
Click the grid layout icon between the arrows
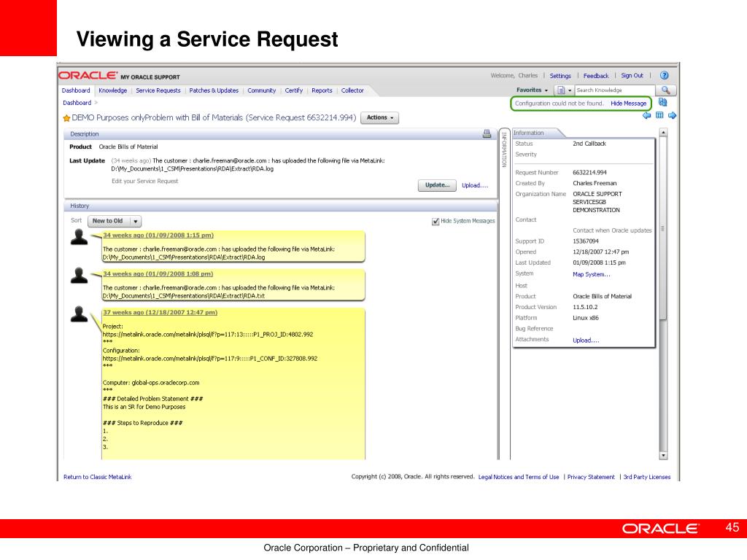pos(659,115)
